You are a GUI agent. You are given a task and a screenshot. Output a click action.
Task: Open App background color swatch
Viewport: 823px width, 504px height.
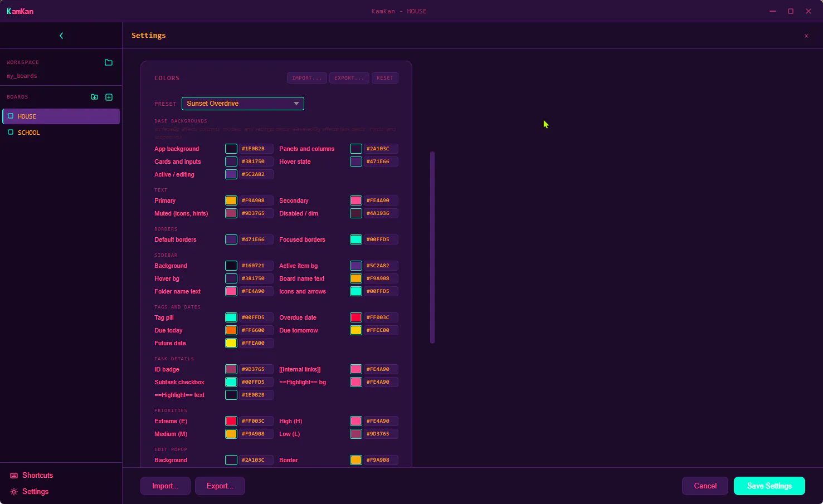(231, 149)
